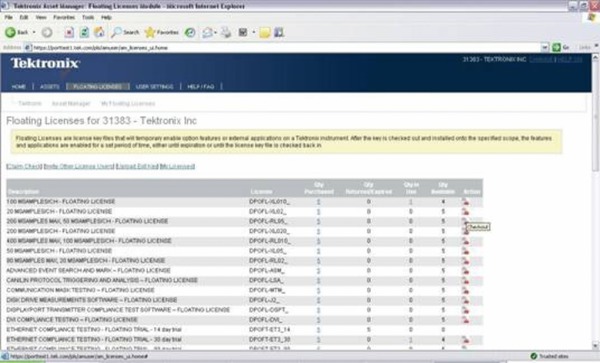Stop page loading with red X icon

coord(69,33)
